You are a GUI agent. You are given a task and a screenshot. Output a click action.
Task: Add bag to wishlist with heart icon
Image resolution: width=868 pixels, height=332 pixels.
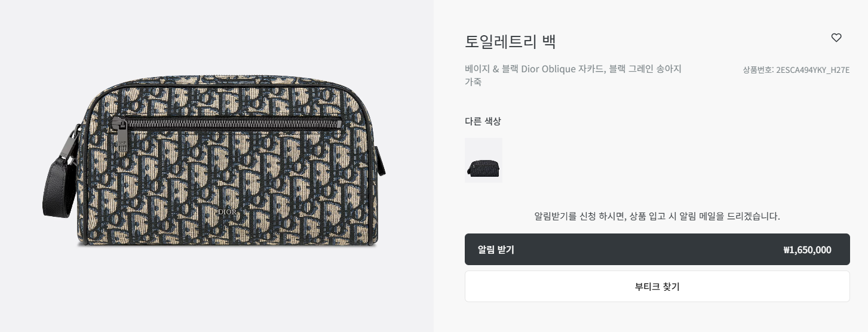836,38
